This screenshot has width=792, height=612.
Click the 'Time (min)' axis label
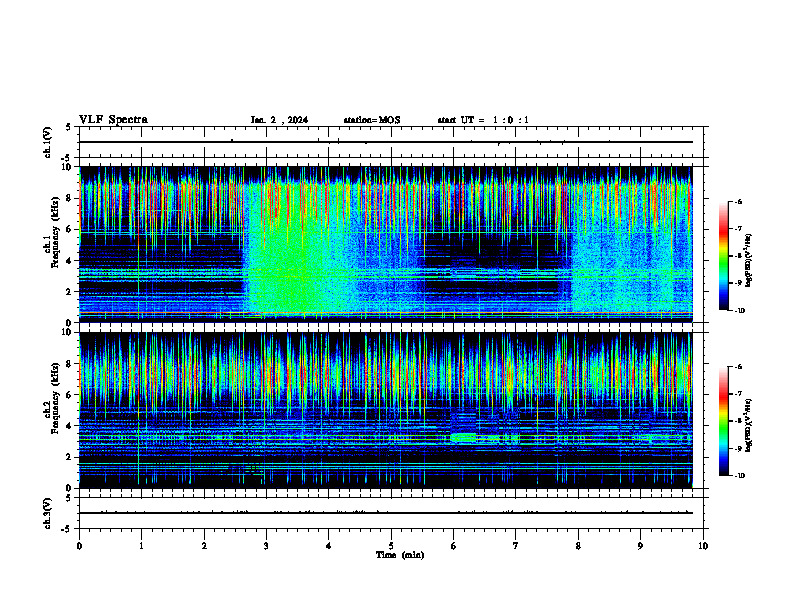point(400,555)
